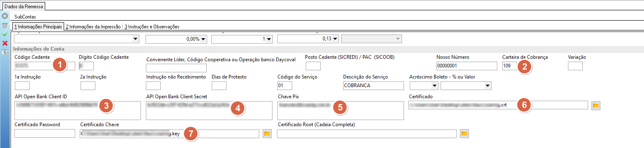
Task: Click the Nosso Número field with 00000001
Action: coord(467,66)
